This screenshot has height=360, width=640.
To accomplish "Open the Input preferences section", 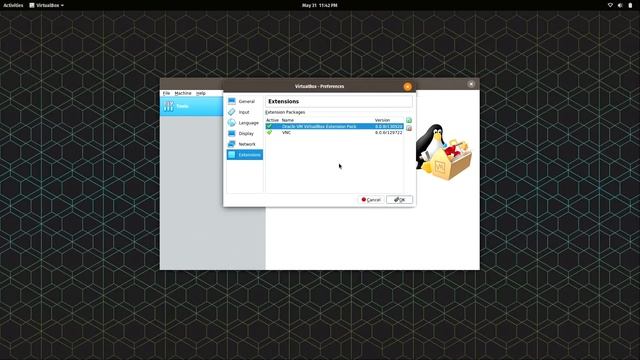I will [244, 112].
